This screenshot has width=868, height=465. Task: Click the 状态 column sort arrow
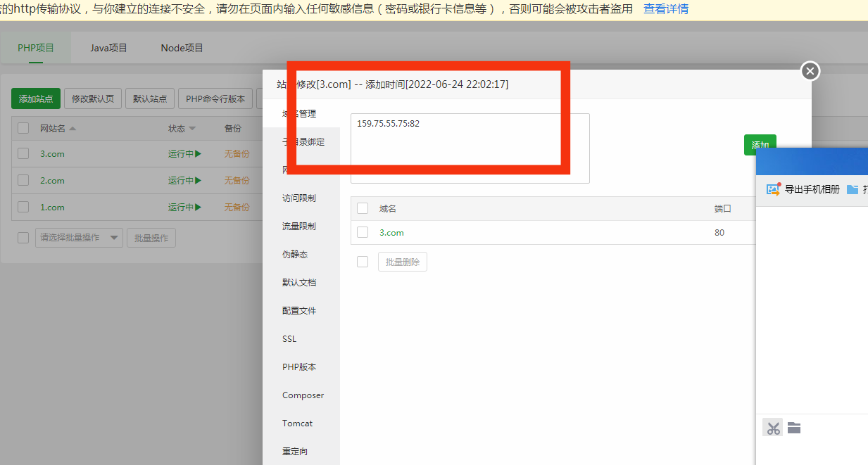192,128
